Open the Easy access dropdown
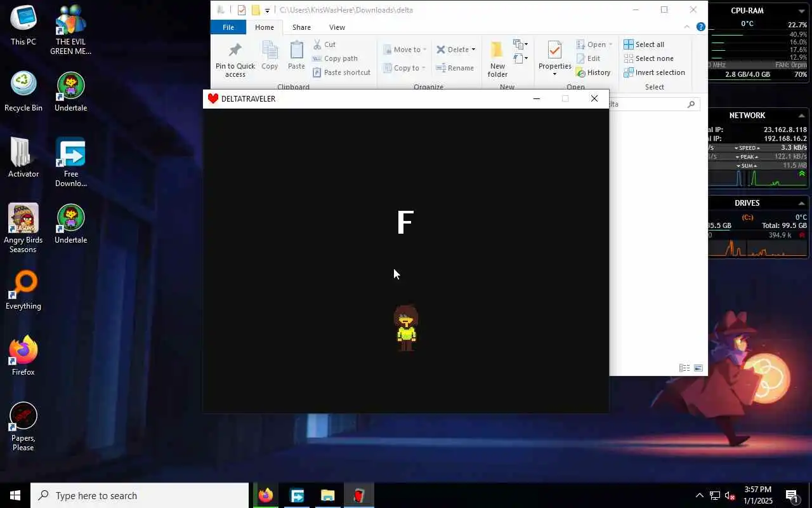Image resolution: width=812 pixels, height=508 pixels. point(521,58)
